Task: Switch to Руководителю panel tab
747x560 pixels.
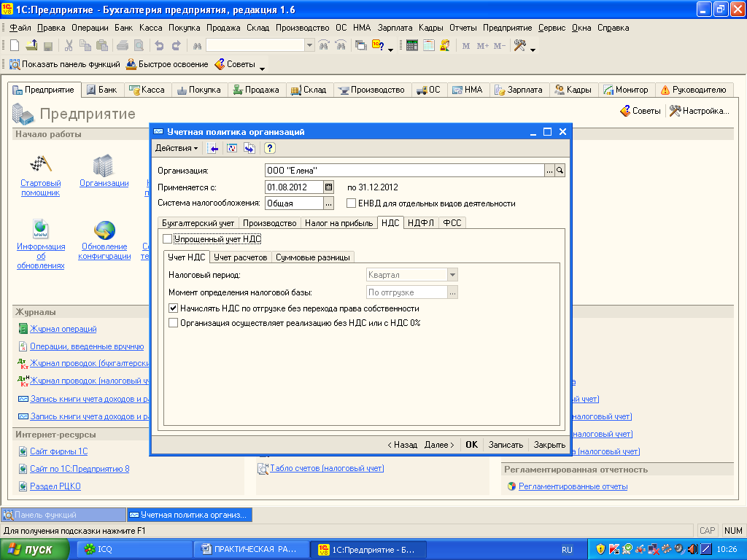Action: (x=693, y=90)
